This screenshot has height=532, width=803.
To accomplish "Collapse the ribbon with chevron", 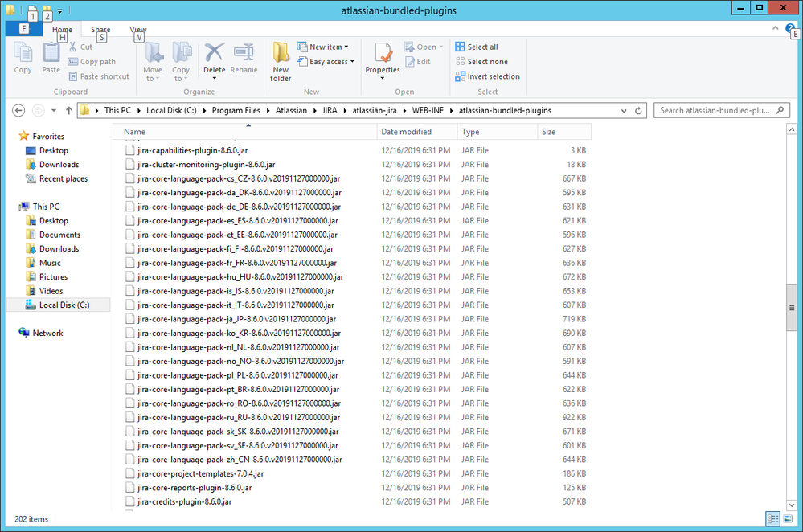I will tap(776, 28).
